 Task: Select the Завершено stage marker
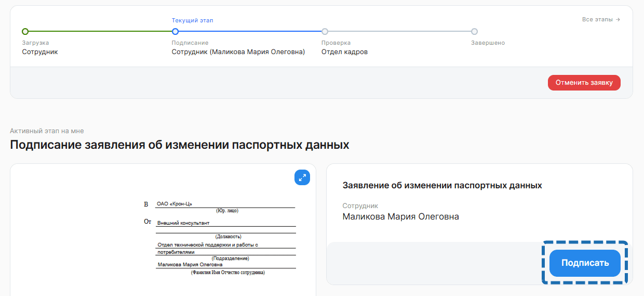click(x=474, y=31)
